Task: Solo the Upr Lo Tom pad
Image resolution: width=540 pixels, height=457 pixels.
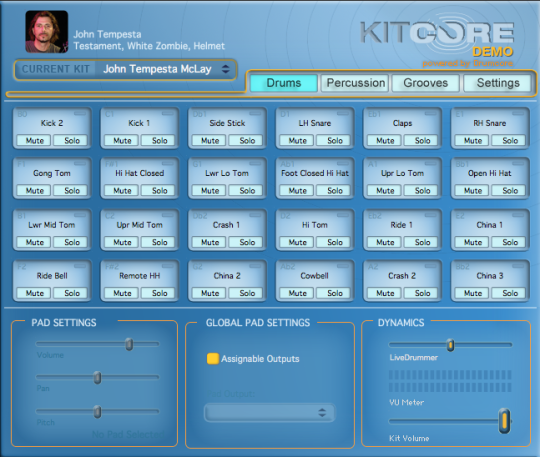Action: point(422,190)
